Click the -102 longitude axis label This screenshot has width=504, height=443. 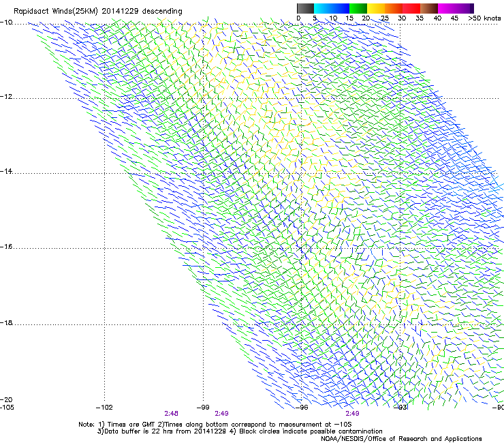[104, 408]
